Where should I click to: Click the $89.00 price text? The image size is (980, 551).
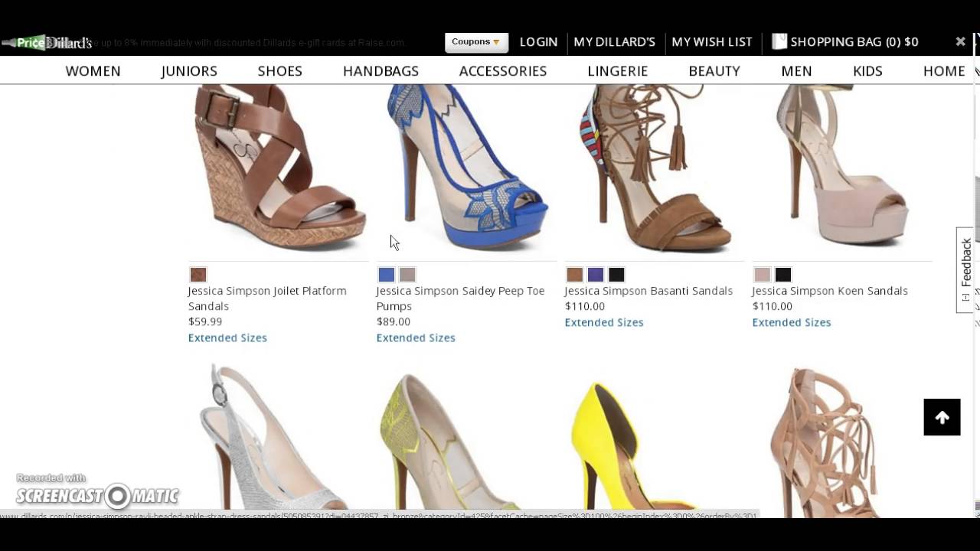tap(394, 321)
